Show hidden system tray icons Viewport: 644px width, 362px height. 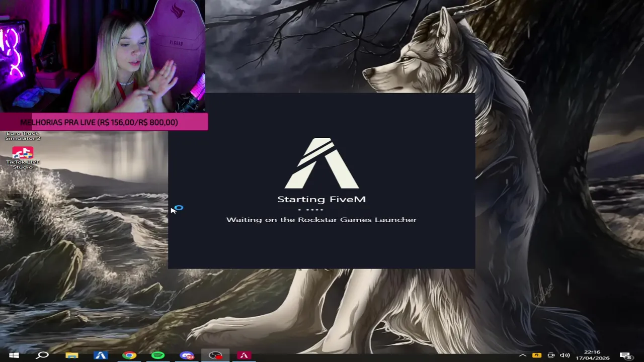[523, 355]
